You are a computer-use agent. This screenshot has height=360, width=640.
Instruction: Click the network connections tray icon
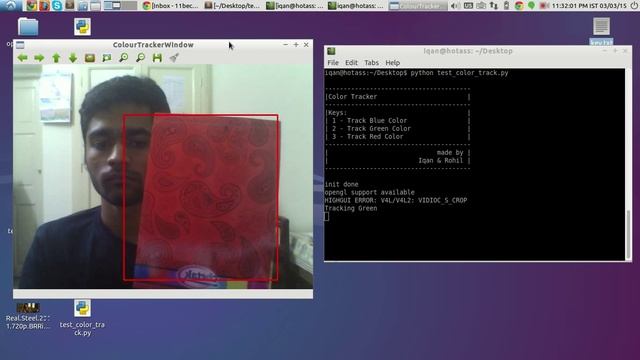(494, 6)
